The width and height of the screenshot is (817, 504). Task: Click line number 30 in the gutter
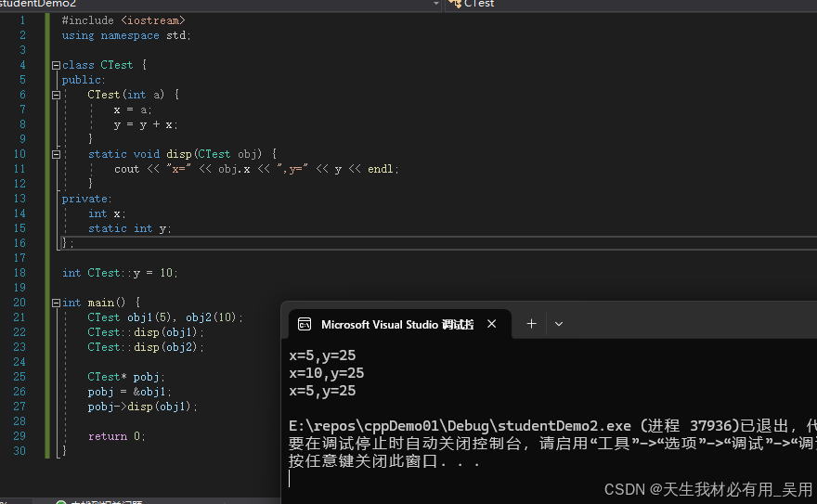(x=19, y=451)
